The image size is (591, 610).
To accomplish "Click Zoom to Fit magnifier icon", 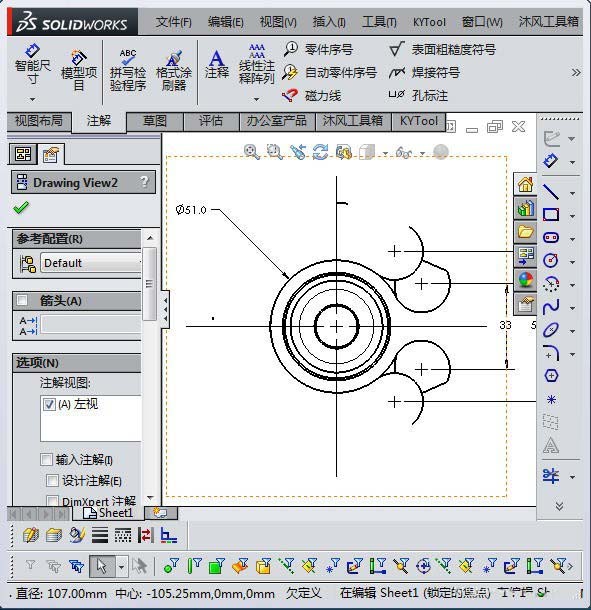I will [x=251, y=152].
